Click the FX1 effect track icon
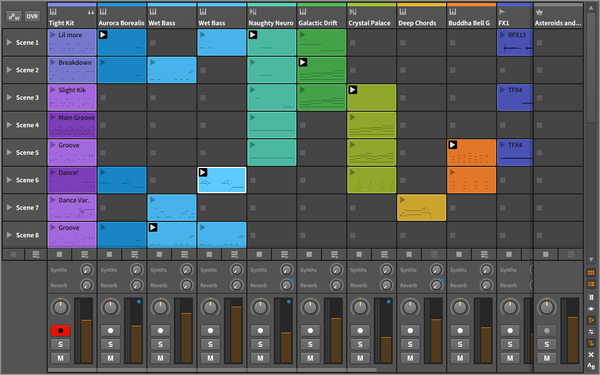 tap(502, 12)
